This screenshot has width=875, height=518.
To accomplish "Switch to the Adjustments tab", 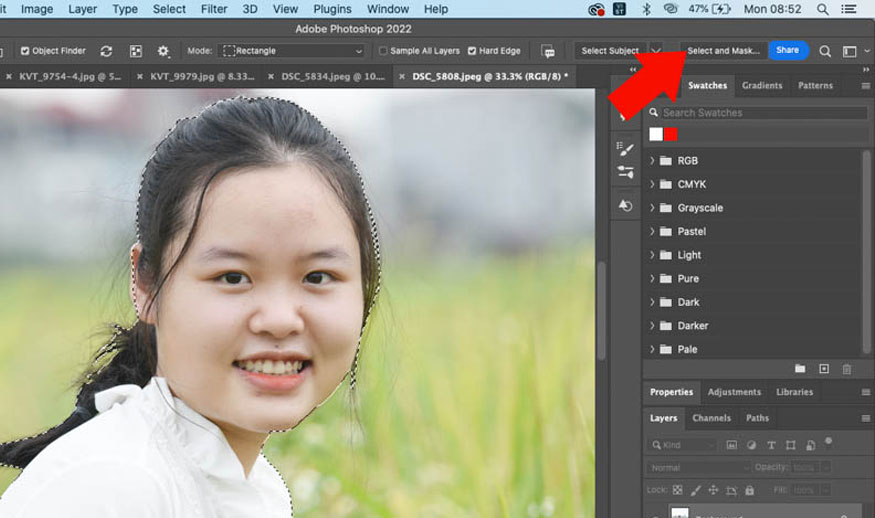I will pos(734,392).
